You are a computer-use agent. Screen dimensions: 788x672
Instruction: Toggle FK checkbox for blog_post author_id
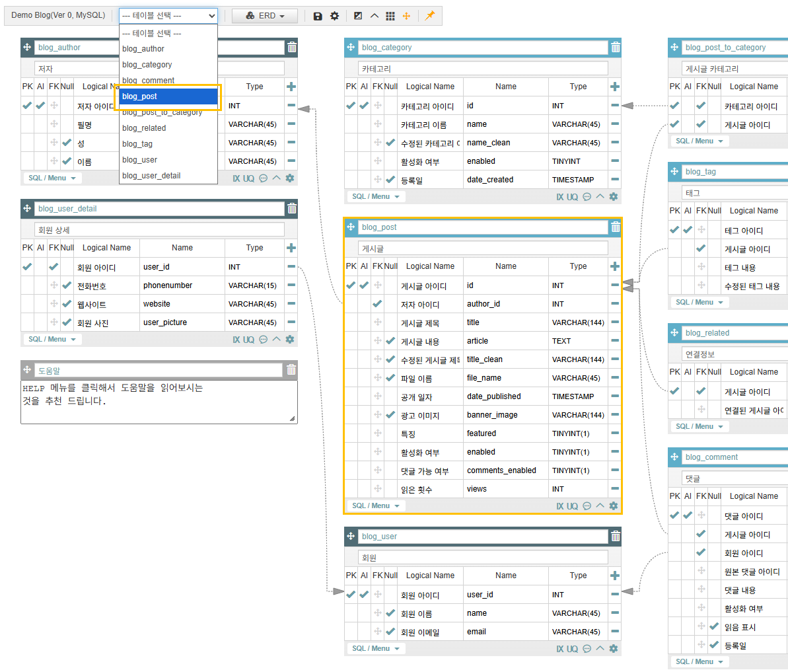[377, 304]
